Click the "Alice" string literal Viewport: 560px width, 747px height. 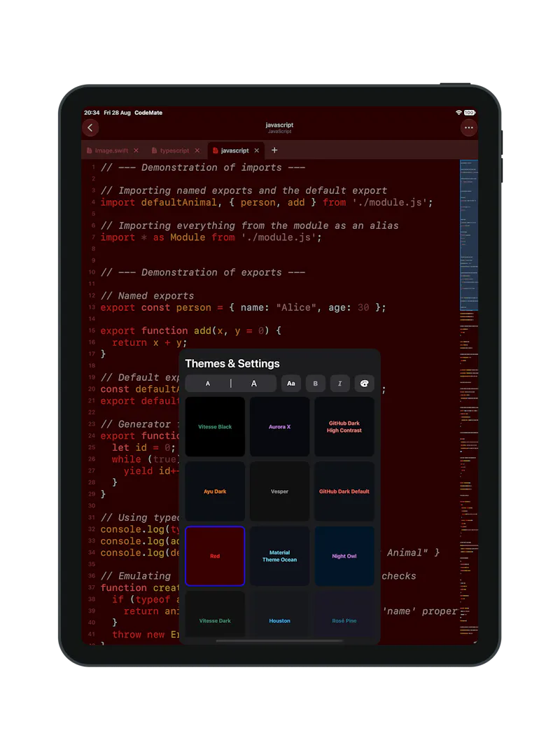point(296,308)
